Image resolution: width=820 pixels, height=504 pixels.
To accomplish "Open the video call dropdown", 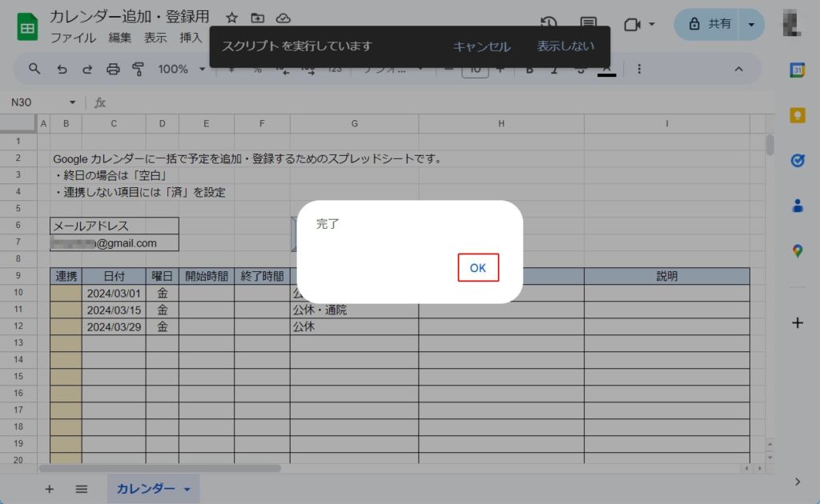I will (x=639, y=24).
